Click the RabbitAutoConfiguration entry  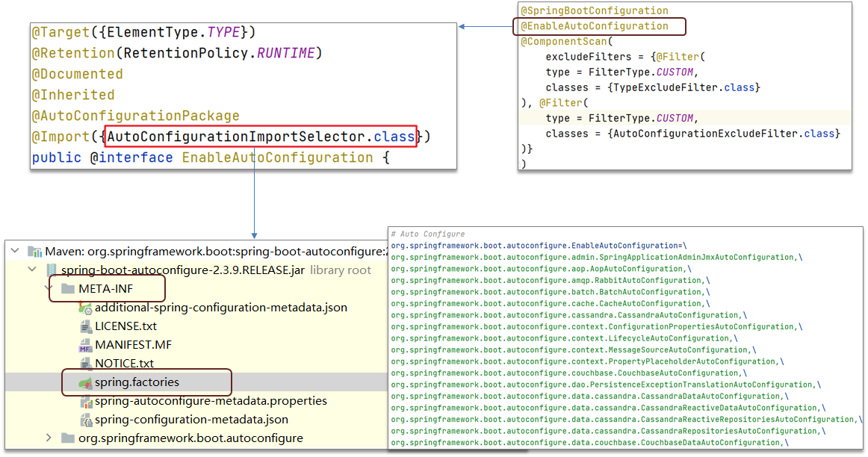[551, 281]
